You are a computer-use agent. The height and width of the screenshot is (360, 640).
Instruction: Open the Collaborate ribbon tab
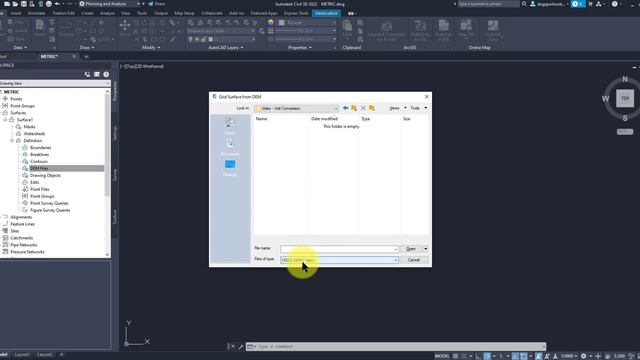[212, 13]
